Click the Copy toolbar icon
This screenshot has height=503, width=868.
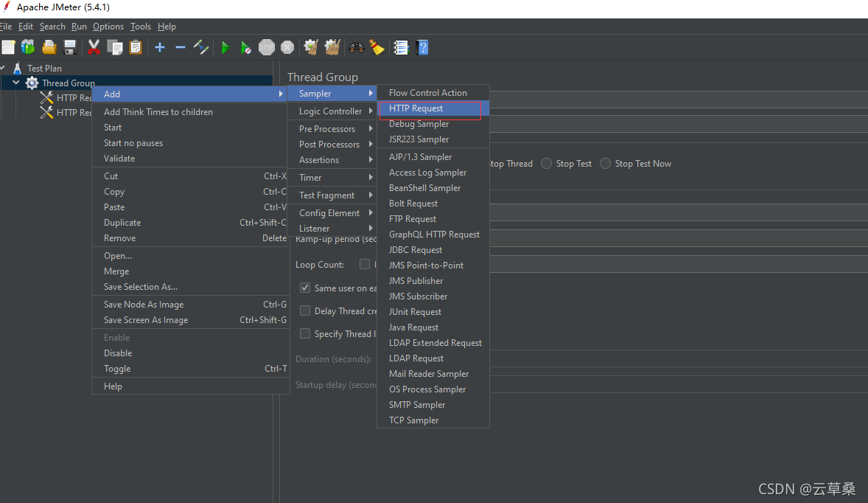click(115, 48)
